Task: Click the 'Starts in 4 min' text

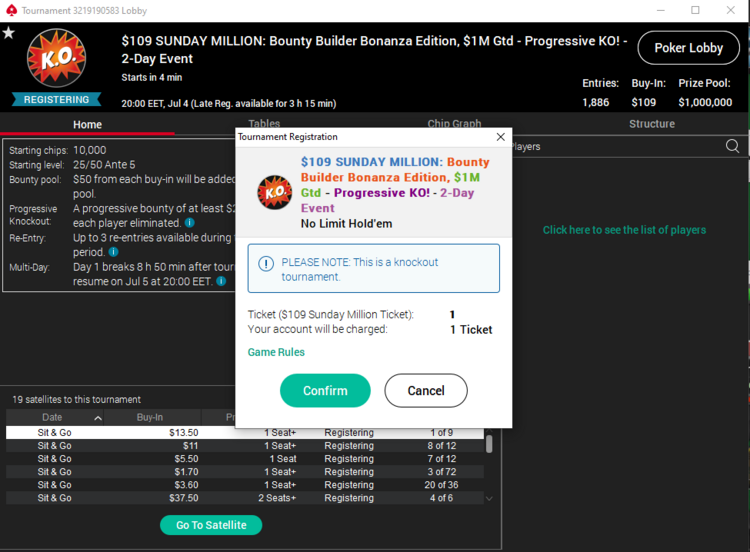Action: tap(152, 77)
